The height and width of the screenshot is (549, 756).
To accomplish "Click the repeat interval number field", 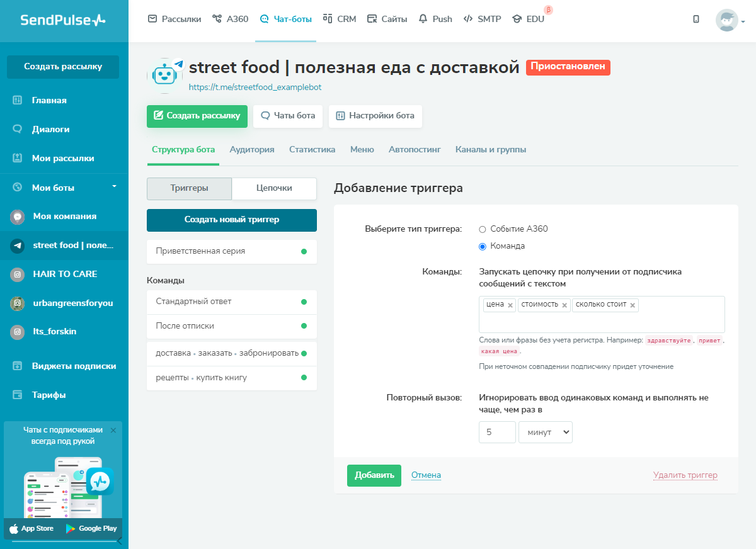I will (497, 433).
